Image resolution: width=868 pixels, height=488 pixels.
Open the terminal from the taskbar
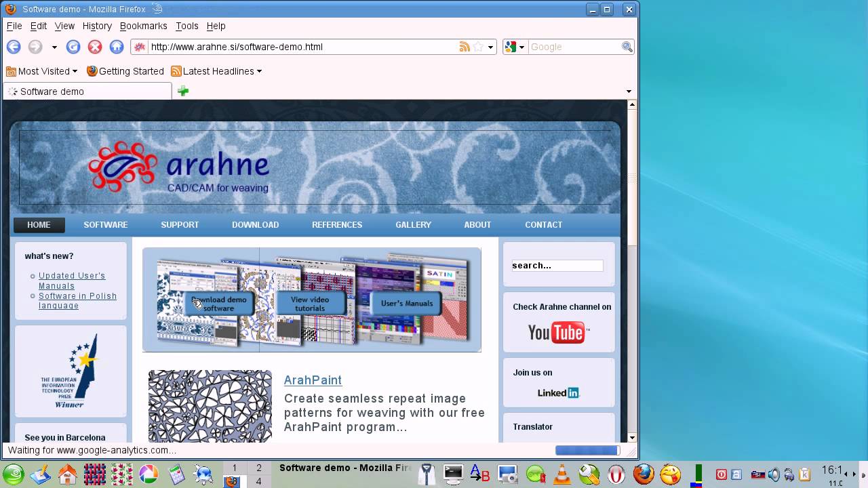(453, 474)
